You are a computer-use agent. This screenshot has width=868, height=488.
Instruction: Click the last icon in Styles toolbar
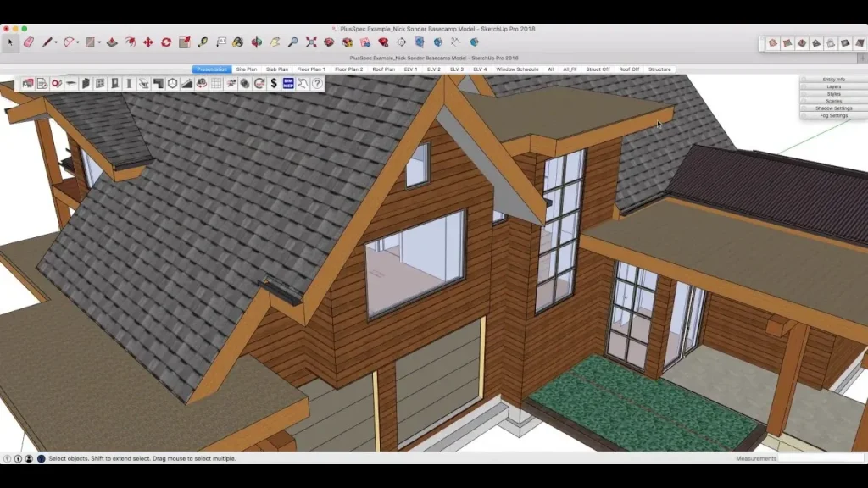coord(860,43)
